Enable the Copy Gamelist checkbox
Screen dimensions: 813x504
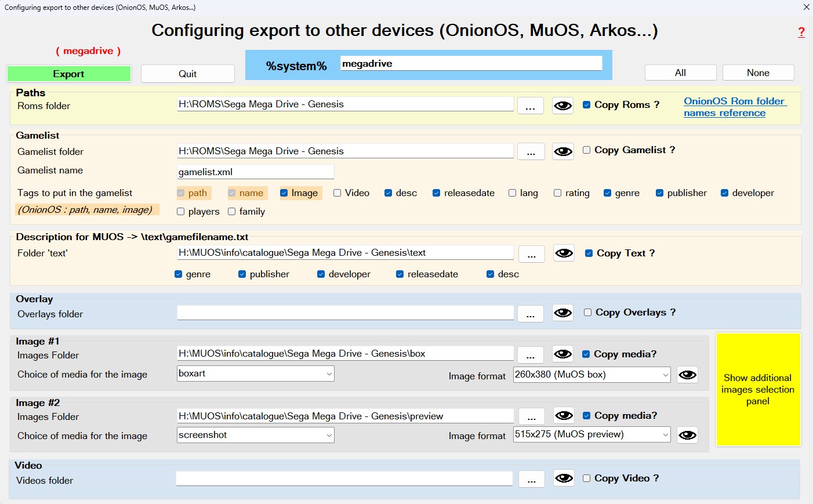587,150
